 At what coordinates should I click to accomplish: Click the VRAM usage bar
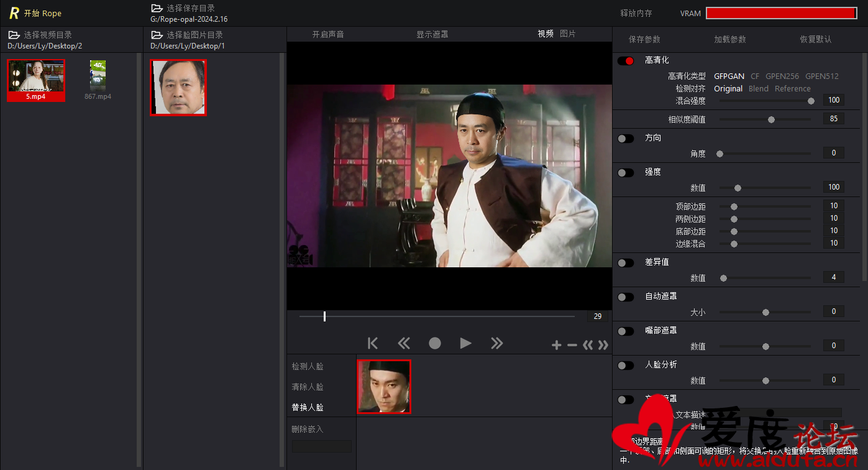coord(782,13)
